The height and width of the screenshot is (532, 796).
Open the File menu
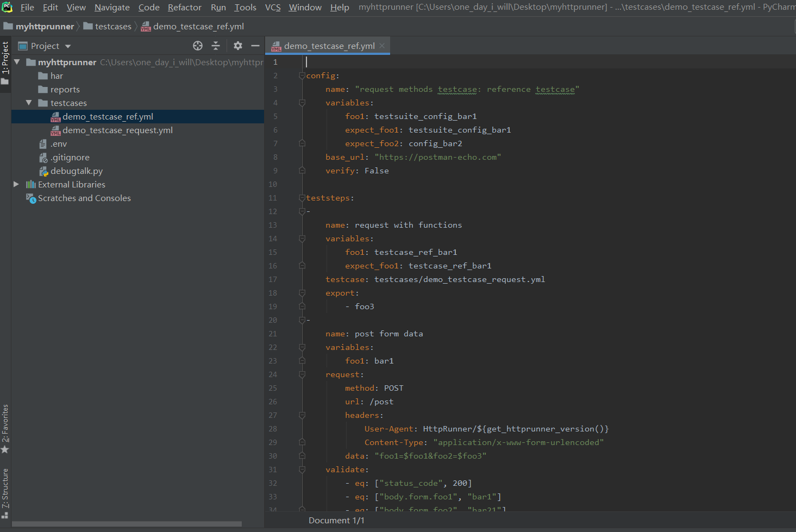pyautogui.click(x=27, y=7)
